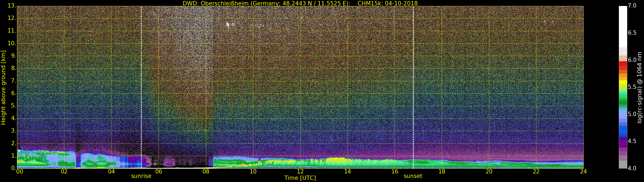Click the 'log(rc-signal) @ 1064 nm' colorbar label
Image resolution: width=644 pixels, height=182 pixels.
pyautogui.click(x=639, y=87)
